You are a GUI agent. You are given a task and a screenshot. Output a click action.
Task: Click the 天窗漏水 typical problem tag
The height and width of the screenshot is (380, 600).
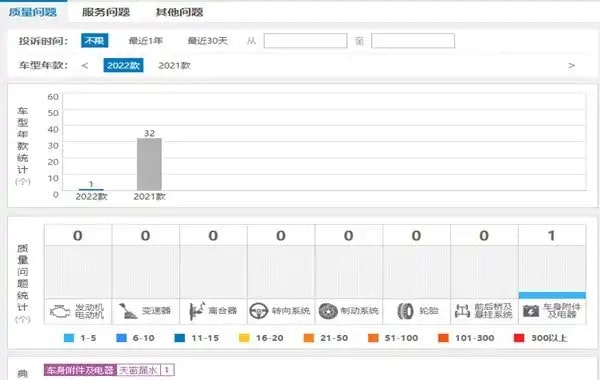point(138,370)
